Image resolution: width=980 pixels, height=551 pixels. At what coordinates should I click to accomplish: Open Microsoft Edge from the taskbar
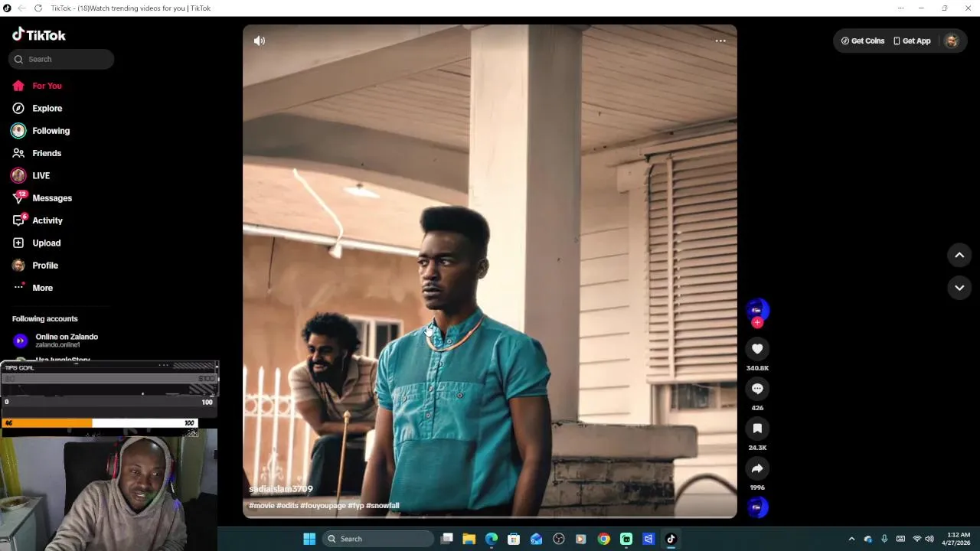[492, 539]
